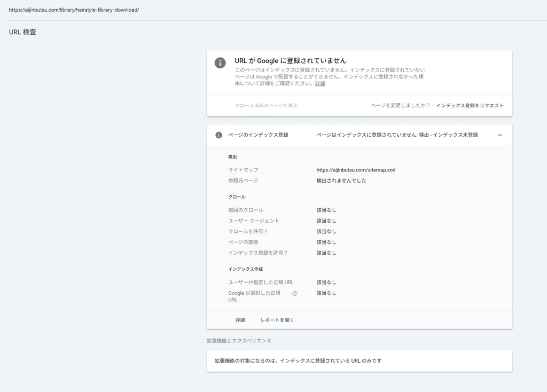This screenshot has width=547, height=392.
Task: Click the inspected URL at the page top
Action: [x=74, y=10]
